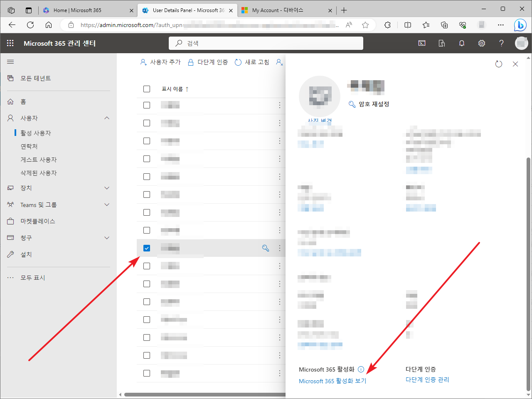Switch to the User Details Panel tab
The image size is (532, 399).
188,10
